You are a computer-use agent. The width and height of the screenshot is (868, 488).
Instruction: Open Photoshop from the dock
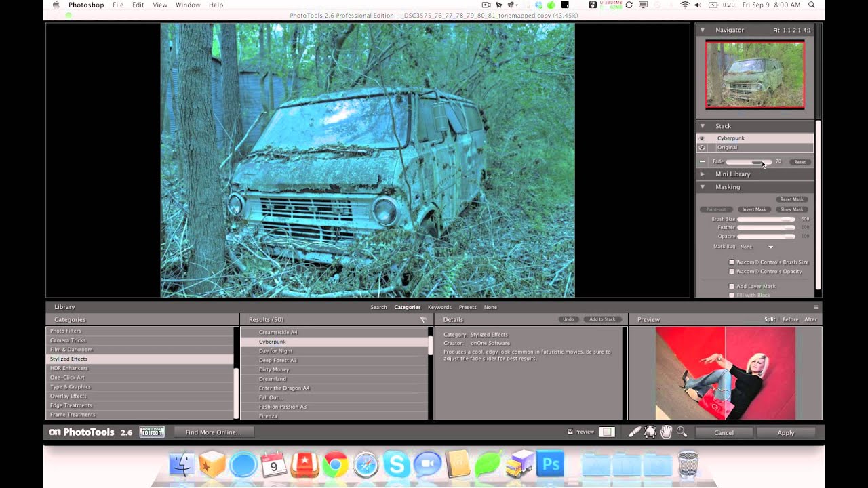point(551,465)
